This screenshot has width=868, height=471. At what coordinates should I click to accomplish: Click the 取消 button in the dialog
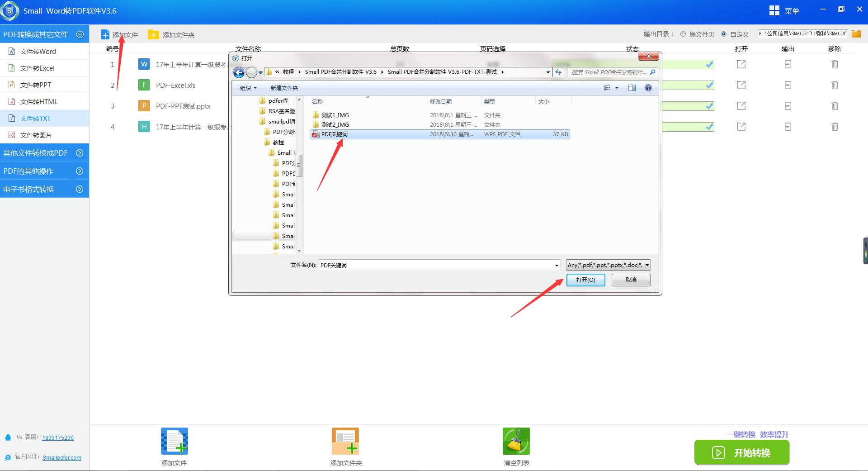(631, 280)
